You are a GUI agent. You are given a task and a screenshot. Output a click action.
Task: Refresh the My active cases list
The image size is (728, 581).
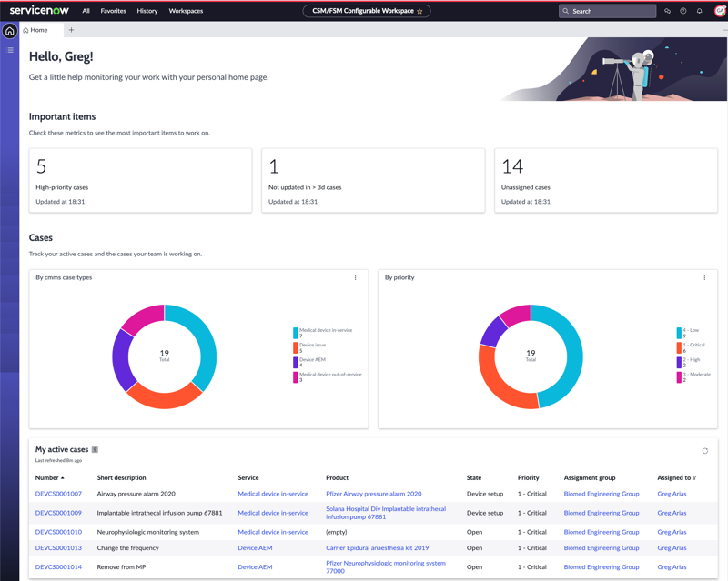(x=704, y=451)
